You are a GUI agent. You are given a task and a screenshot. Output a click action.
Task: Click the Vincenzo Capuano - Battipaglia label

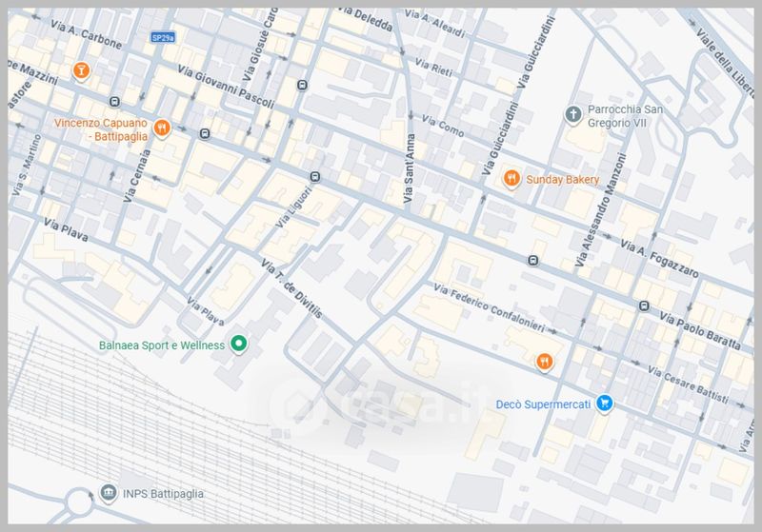100,129
